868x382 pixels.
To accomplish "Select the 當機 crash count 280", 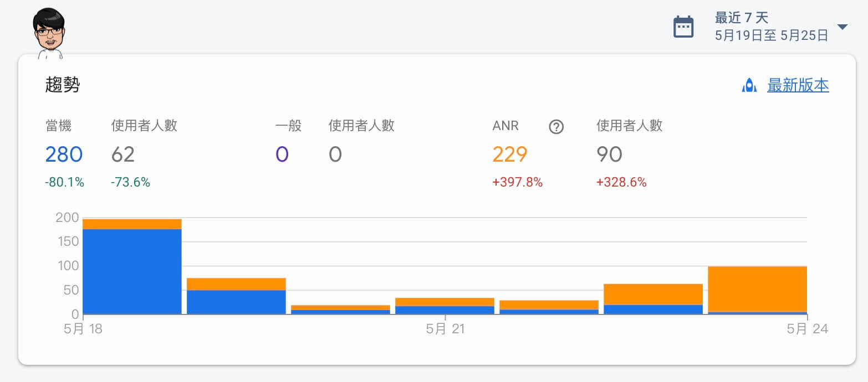I will [x=64, y=154].
